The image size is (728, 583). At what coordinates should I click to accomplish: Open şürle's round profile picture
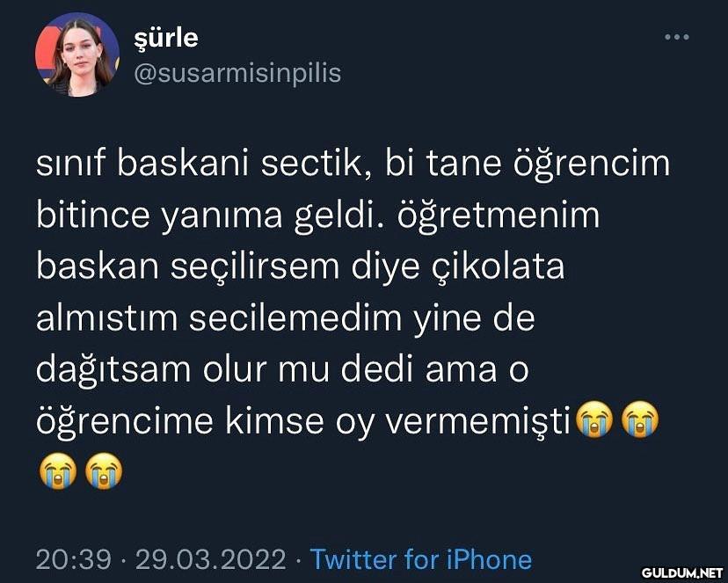click(77, 55)
